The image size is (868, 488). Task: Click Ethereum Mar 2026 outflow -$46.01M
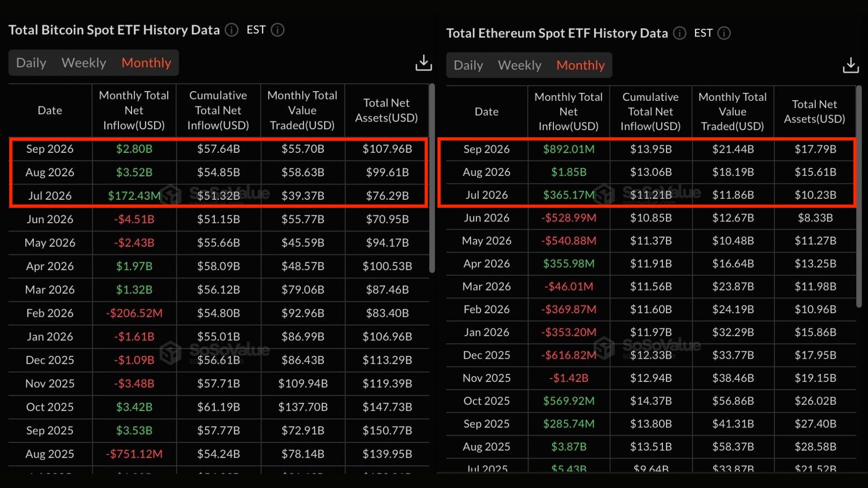coord(569,286)
